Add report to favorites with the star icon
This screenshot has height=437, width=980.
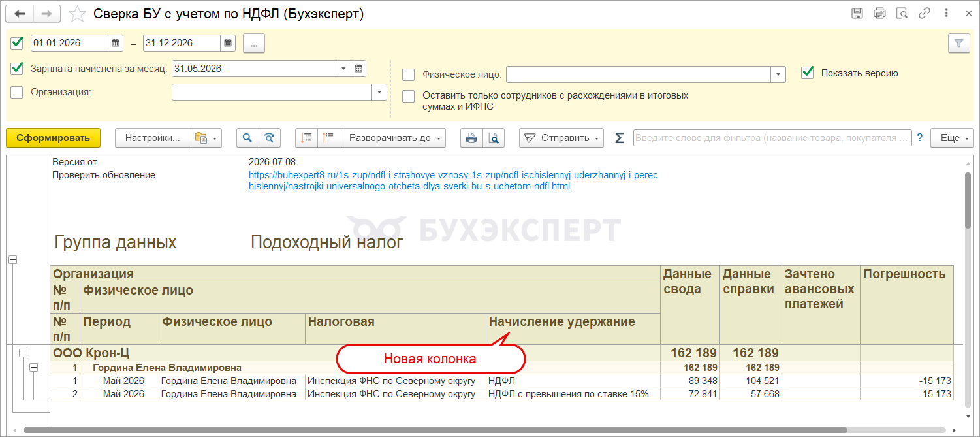tap(77, 14)
